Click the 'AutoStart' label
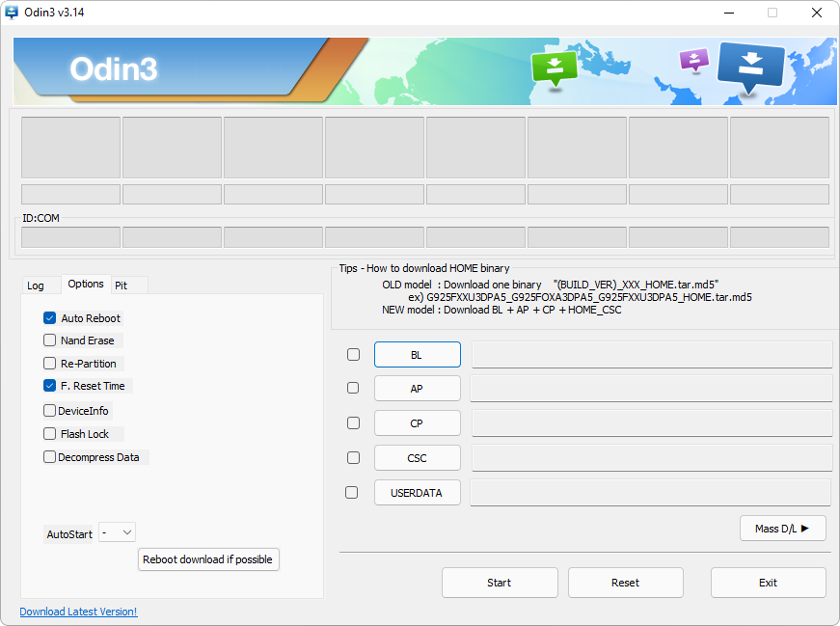The height and width of the screenshot is (626, 840). (x=69, y=534)
